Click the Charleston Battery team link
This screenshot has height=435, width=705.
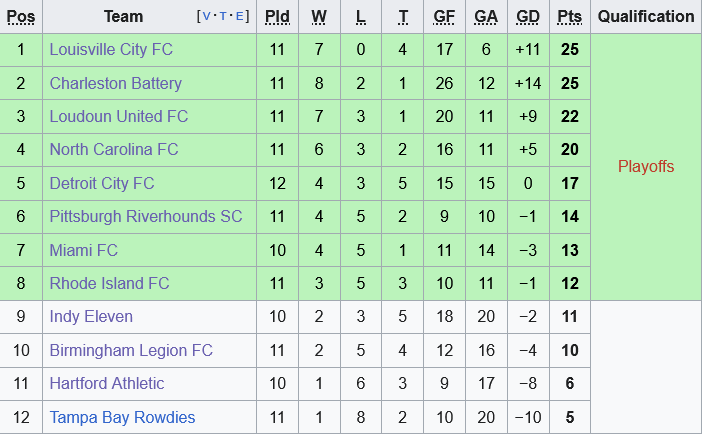click(116, 83)
